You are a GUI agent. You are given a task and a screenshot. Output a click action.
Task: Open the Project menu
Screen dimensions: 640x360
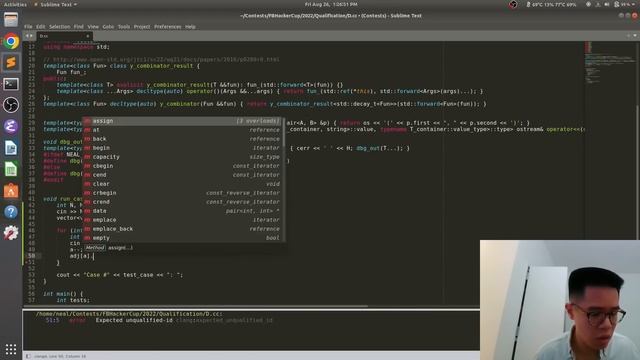(142, 27)
